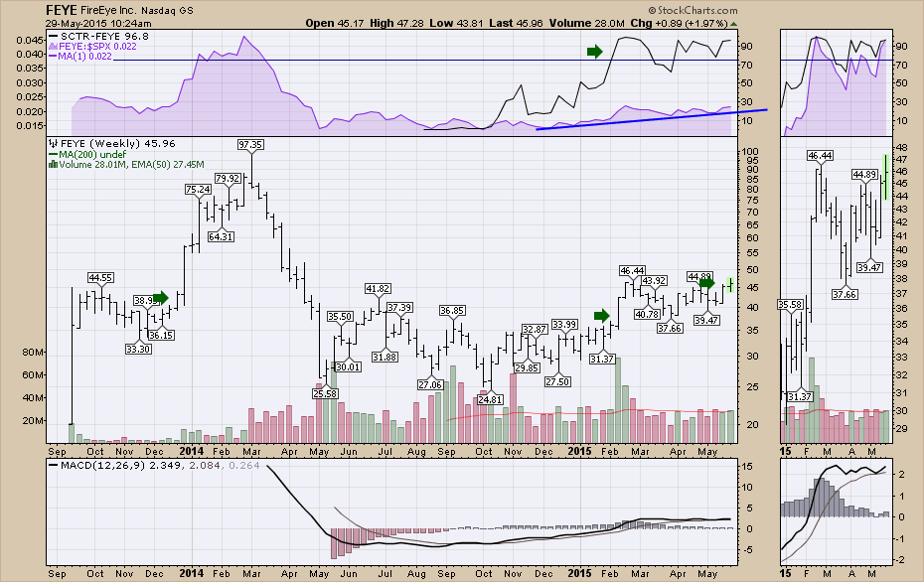Click the 64.31 low price label
The image size is (924, 582).
[221, 236]
